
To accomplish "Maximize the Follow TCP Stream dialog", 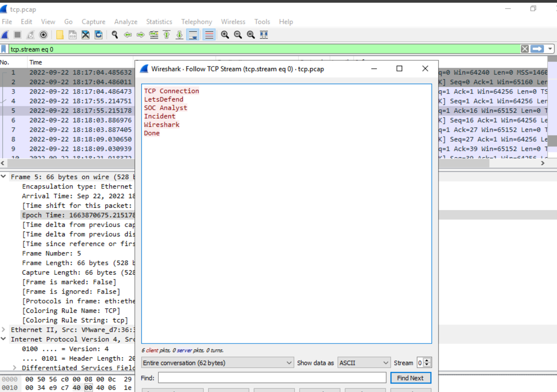I will pos(399,69).
